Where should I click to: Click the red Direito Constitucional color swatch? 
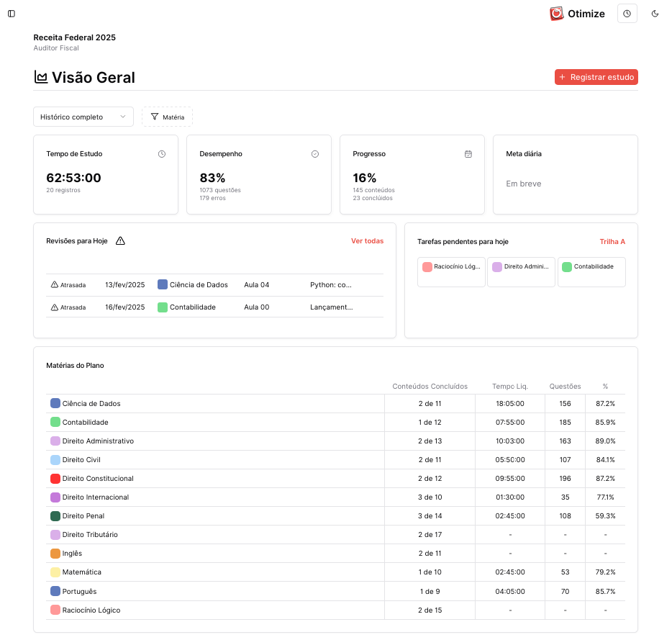(x=55, y=479)
